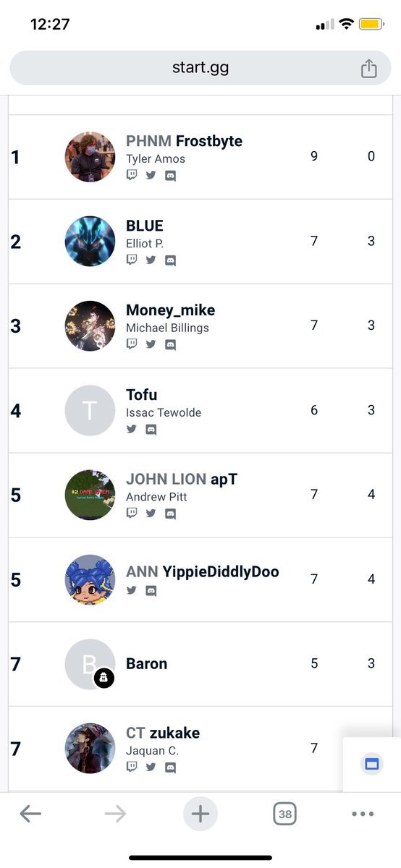The width and height of the screenshot is (401, 868).
Task: Open zukake's Twitch icon link
Action: [132, 767]
